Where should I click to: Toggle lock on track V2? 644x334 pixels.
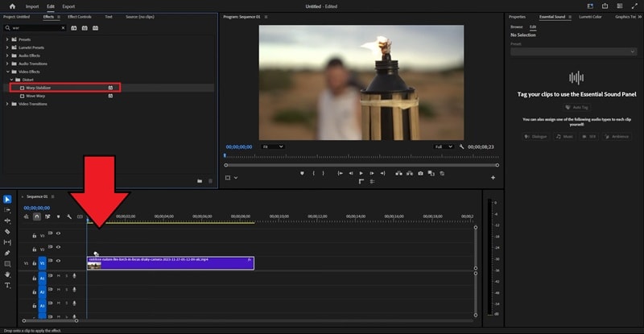click(35, 249)
